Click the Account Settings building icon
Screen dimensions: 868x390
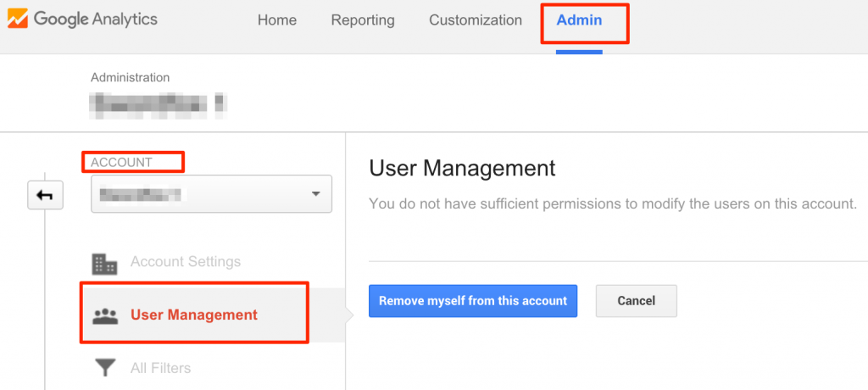pyautogui.click(x=104, y=265)
